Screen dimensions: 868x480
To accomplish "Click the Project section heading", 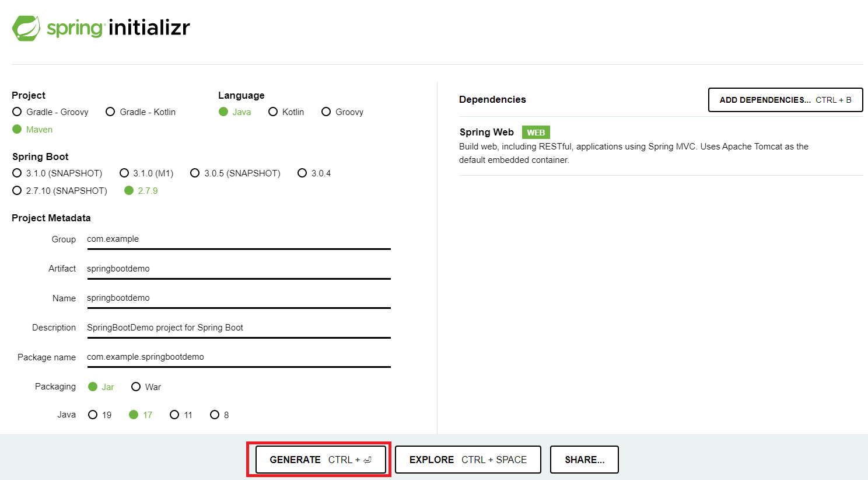I will (29, 95).
